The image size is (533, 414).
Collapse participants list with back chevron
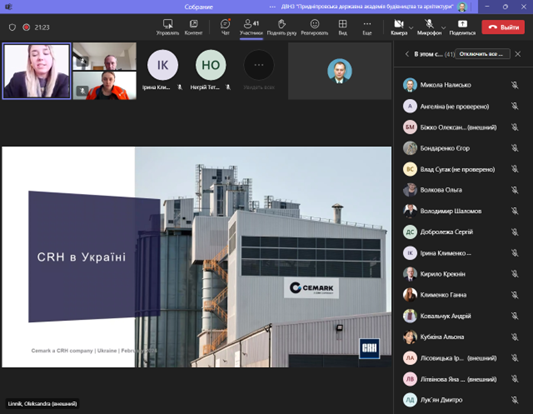point(407,54)
